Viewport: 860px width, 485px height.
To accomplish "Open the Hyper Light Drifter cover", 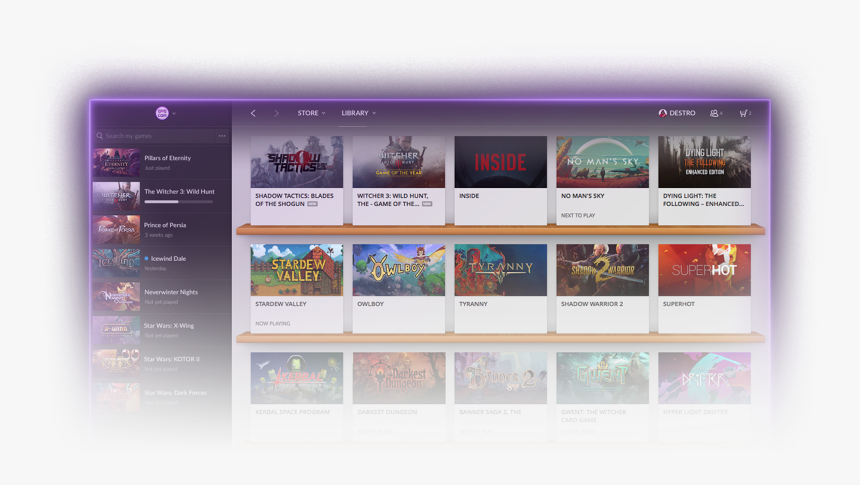I will pos(704,378).
